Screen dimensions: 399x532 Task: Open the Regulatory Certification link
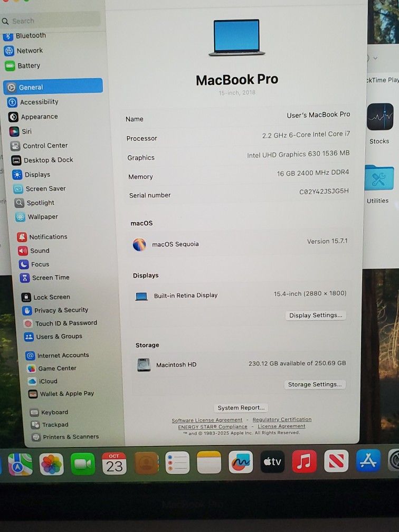(x=282, y=420)
